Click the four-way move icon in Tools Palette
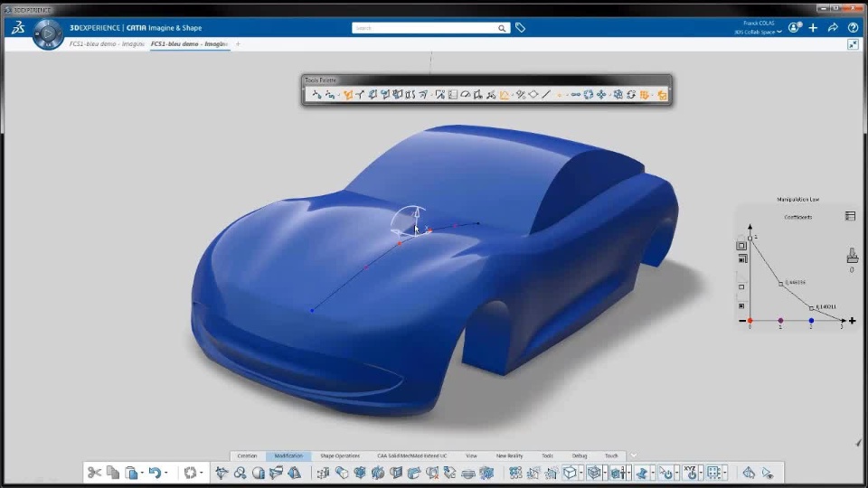 tap(600, 95)
